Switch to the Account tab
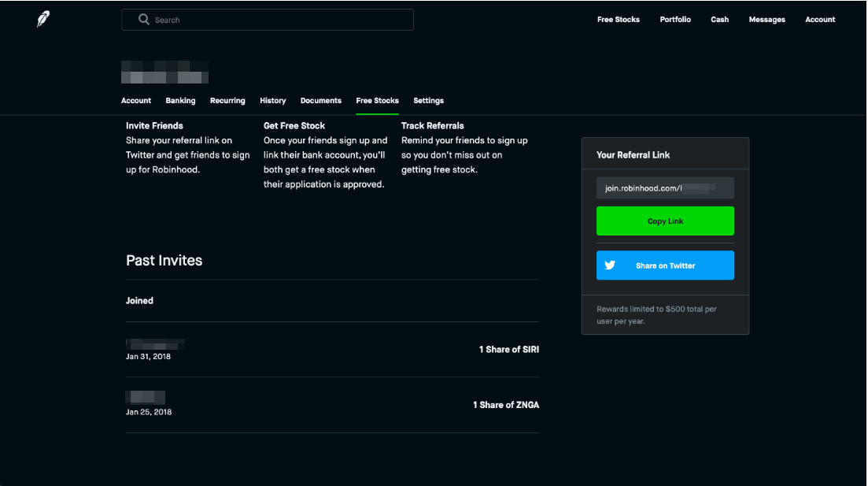This screenshot has height=486, width=868. click(136, 101)
